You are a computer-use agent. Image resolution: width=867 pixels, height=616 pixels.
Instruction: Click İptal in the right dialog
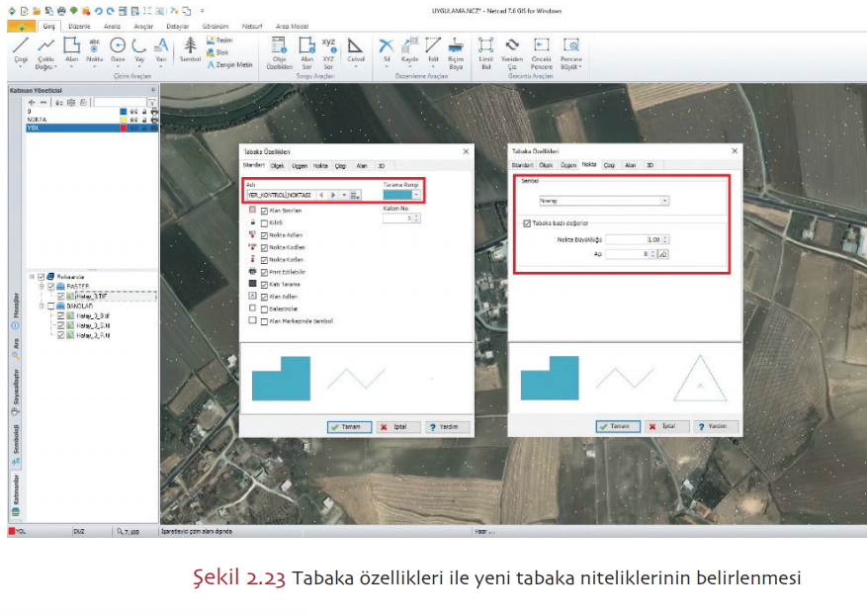(x=663, y=427)
